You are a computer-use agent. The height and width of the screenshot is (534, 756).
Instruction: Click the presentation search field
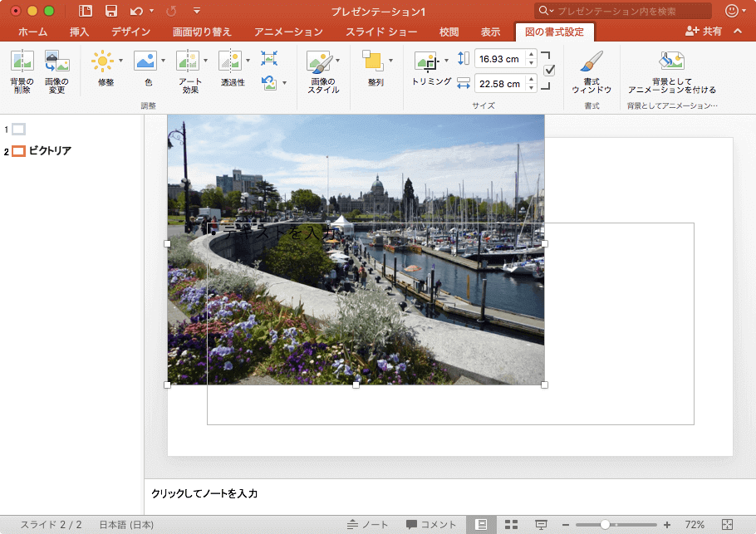622,11
